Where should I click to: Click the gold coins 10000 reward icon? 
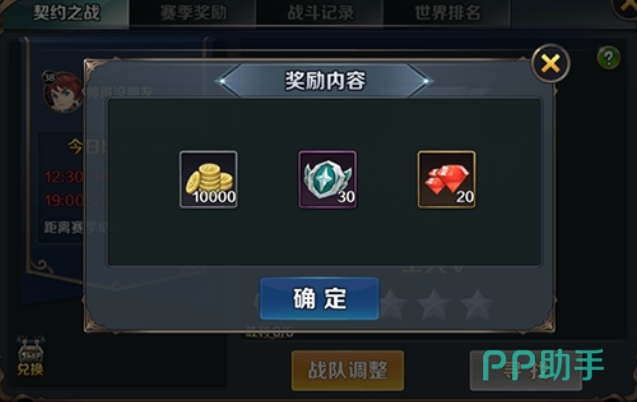pos(208,179)
